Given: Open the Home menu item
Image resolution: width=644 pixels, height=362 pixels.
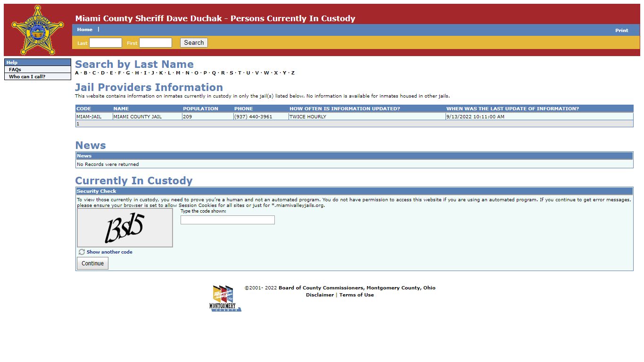Looking at the screenshot, I should tap(85, 30).
